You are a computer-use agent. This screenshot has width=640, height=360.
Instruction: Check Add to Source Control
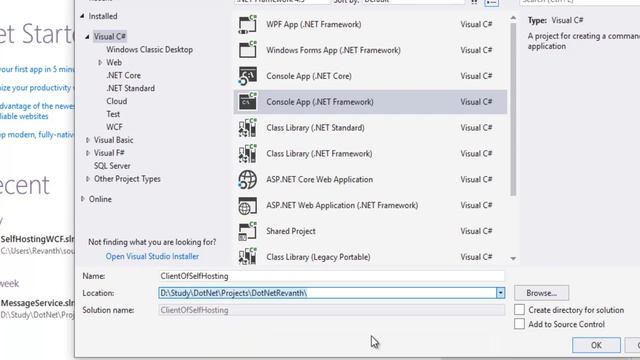[x=519, y=324]
